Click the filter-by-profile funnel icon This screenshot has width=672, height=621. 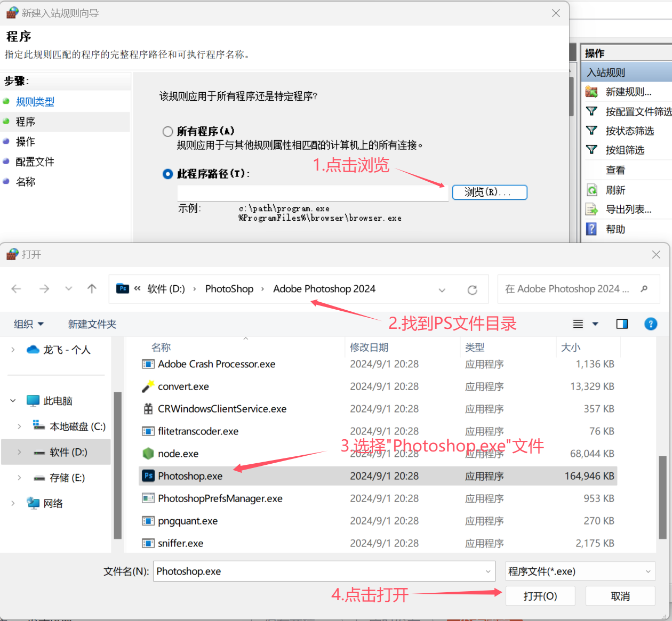point(591,111)
